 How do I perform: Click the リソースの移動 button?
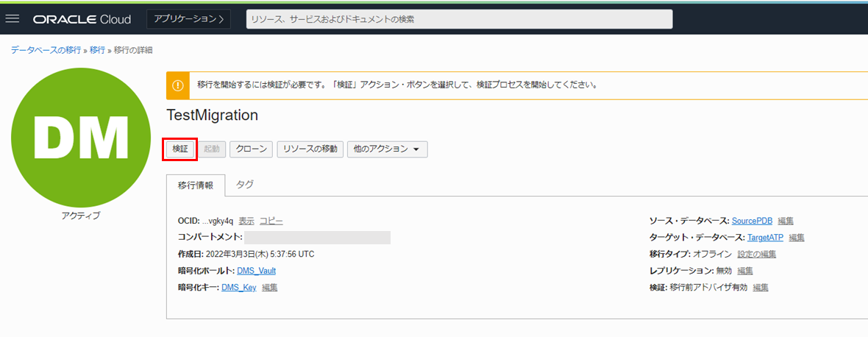[x=310, y=149]
